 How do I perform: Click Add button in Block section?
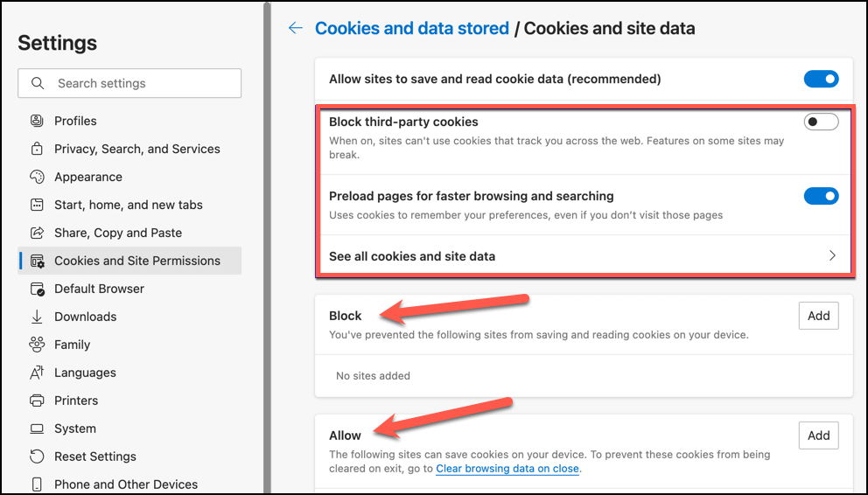point(818,316)
